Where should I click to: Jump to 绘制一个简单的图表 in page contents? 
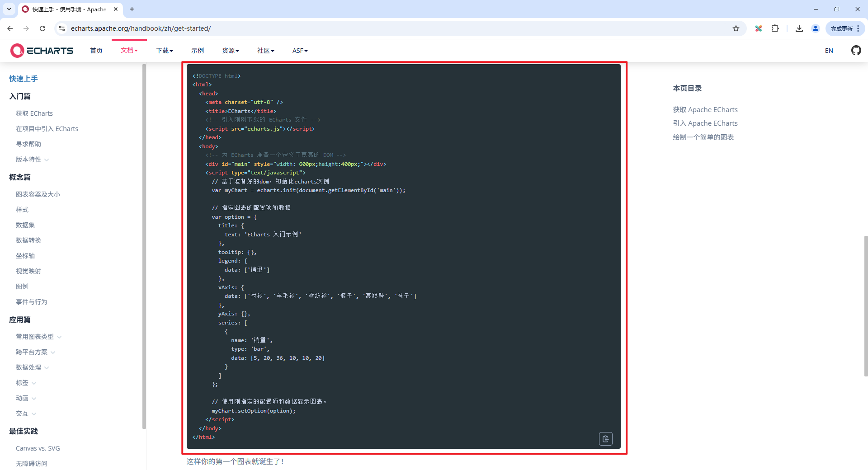point(703,137)
